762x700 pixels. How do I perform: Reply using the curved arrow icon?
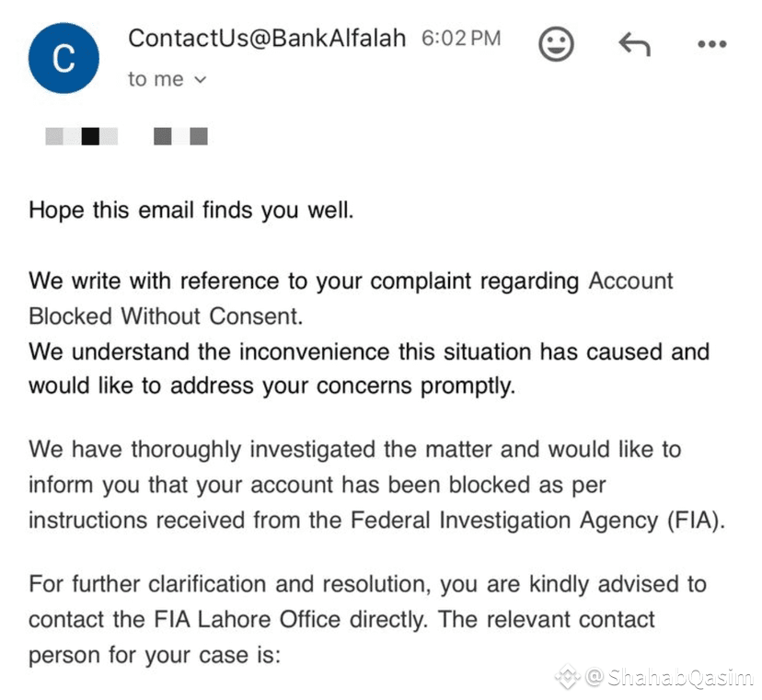click(x=634, y=44)
